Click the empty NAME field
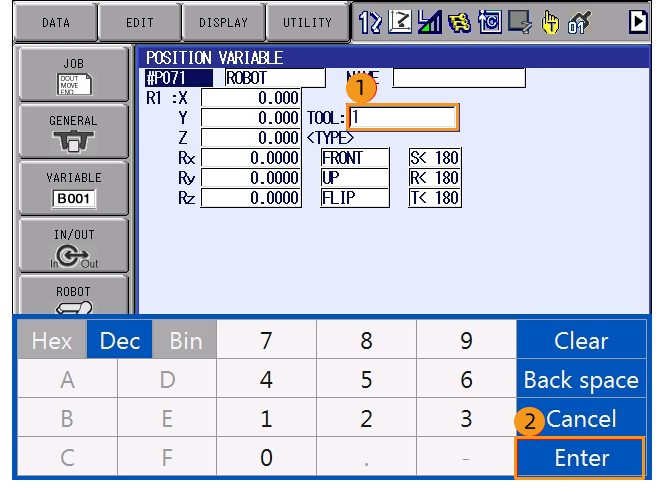Viewport: 664px width, 492px height. 459,78
